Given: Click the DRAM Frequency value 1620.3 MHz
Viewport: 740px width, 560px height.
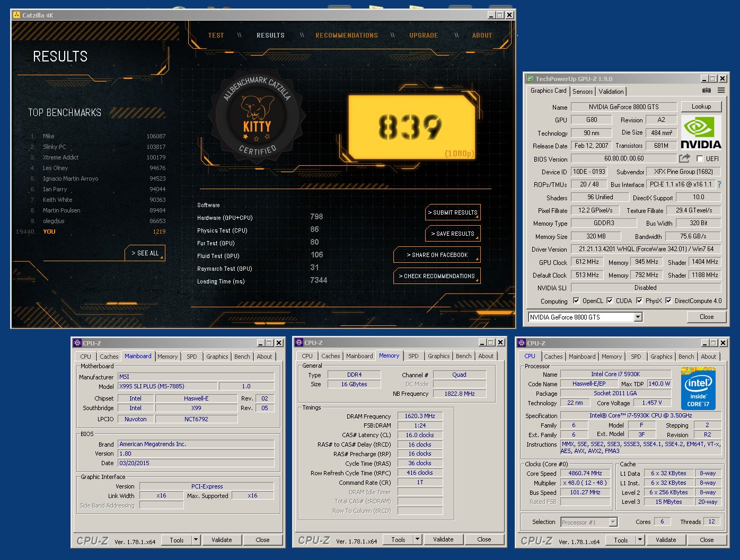Looking at the screenshot, I should pos(420,416).
